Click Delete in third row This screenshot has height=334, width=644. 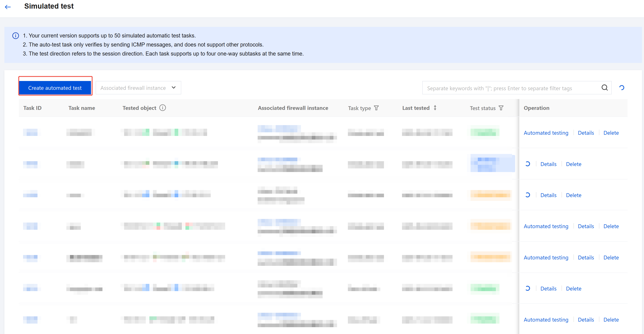click(x=573, y=195)
